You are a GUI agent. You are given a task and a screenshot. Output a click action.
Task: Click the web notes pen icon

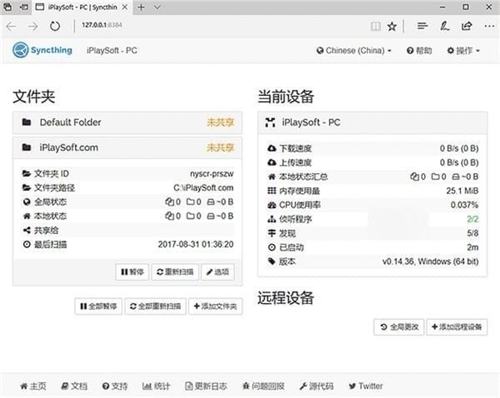pos(445,26)
